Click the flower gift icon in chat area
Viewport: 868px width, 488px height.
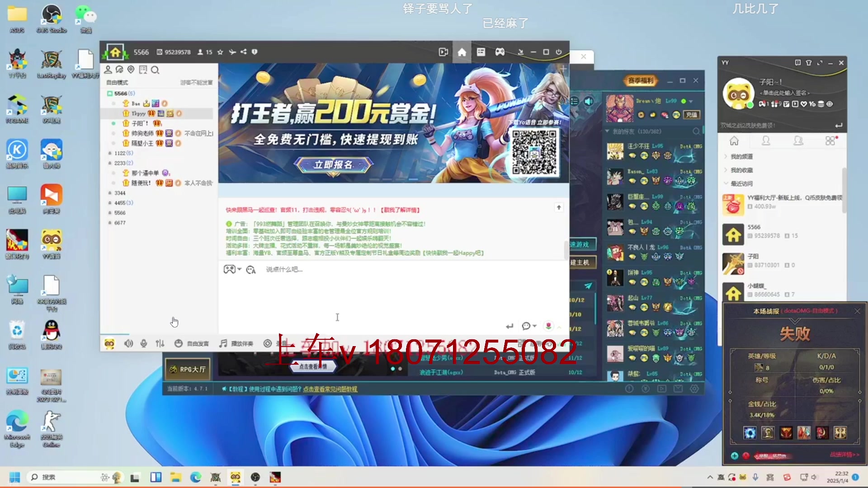[x=548, y=326]
